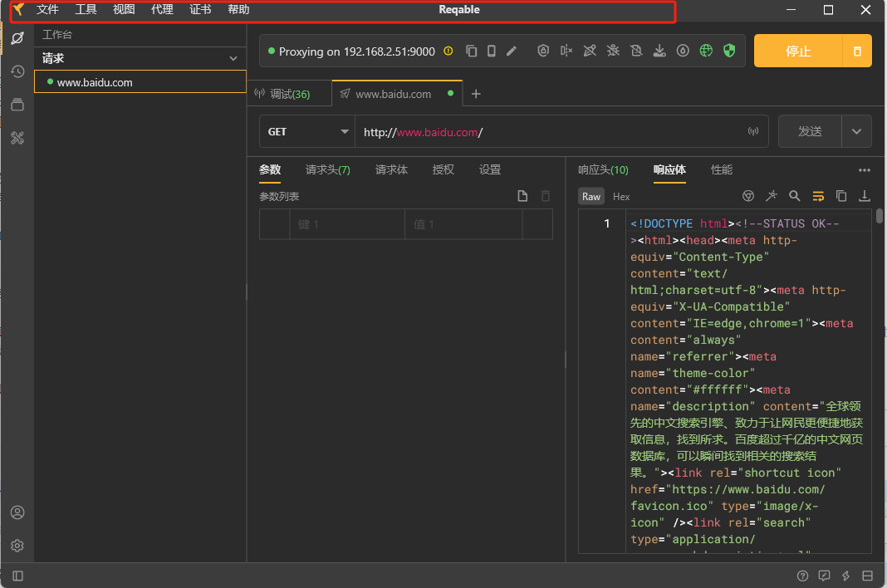
Task: Toggle the breakpoint feature icon
Action: pos(566,51)
